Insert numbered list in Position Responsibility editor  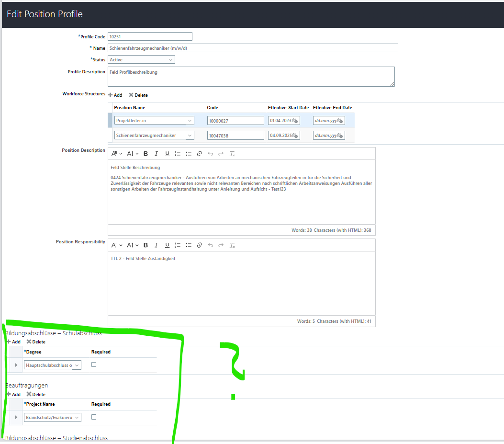pos(178,245)
